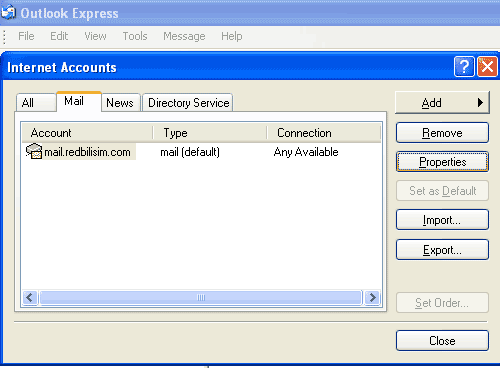
Task: Click the Import... button
Action: pyautogui.click(x=442, y=220)
